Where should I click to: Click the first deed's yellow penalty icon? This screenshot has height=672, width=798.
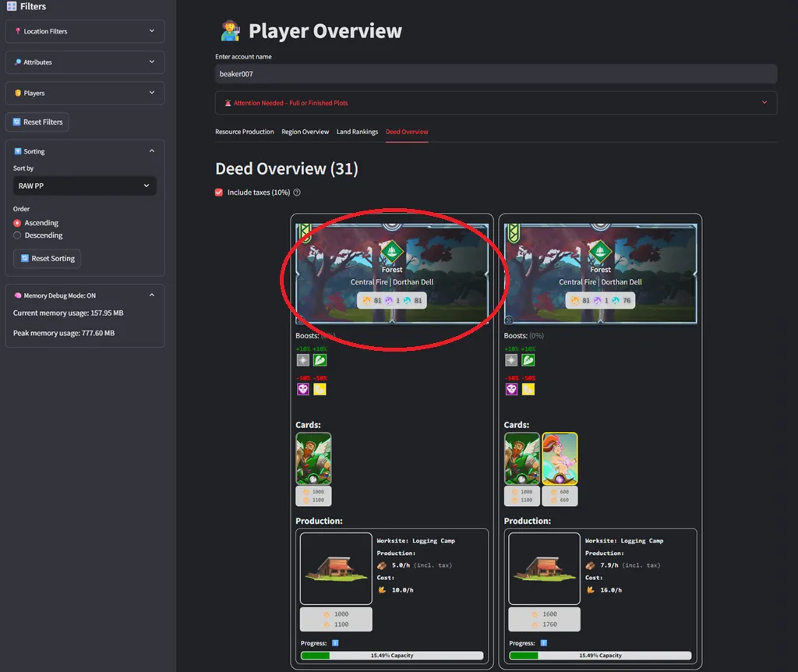click(x=320, y=390)
